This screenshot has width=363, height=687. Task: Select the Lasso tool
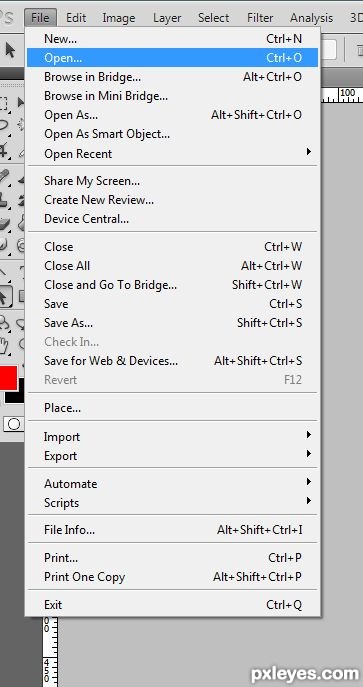(4, 126)
